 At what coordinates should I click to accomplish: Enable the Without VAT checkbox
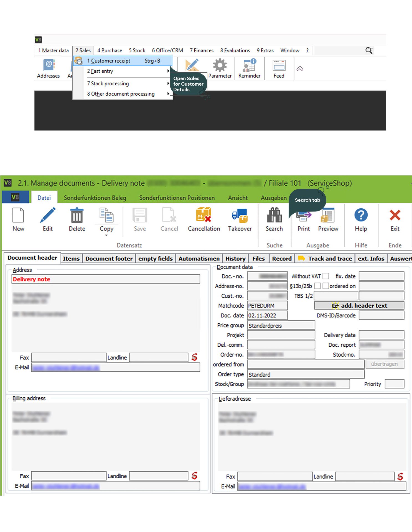coord(326,276)
